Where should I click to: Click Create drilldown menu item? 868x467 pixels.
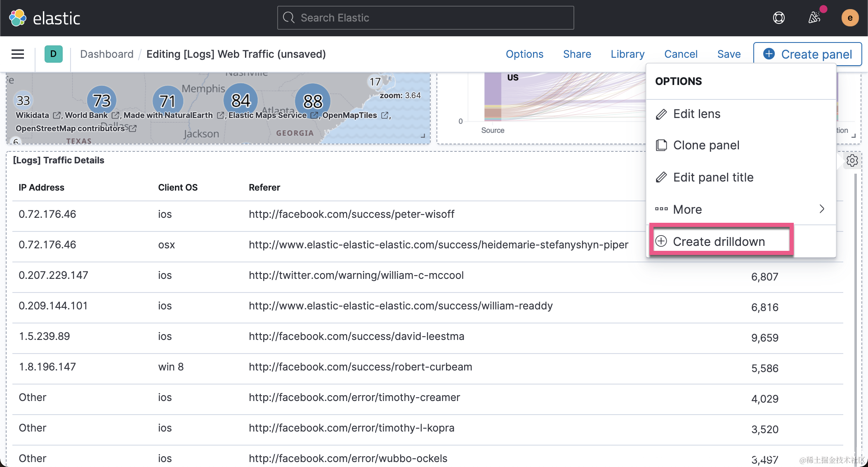tap(719, 241)
